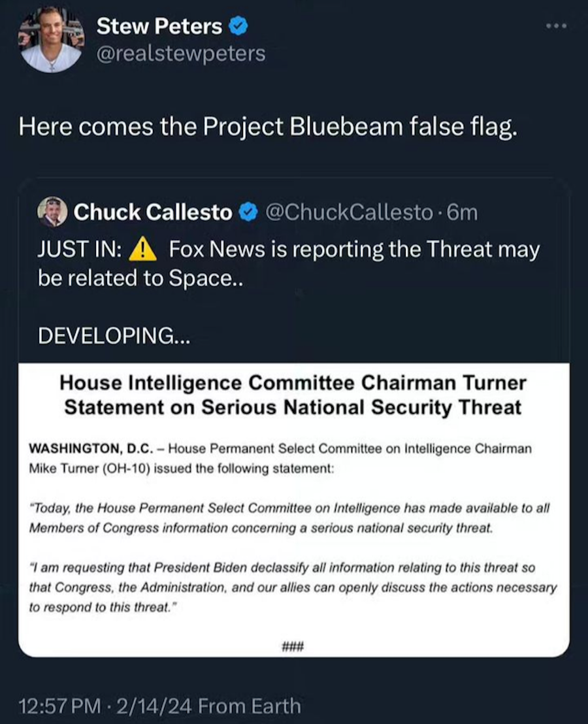Click the DEVELOPING... text line
This screenshot has height=724, width=588.
tap(115, 335)
